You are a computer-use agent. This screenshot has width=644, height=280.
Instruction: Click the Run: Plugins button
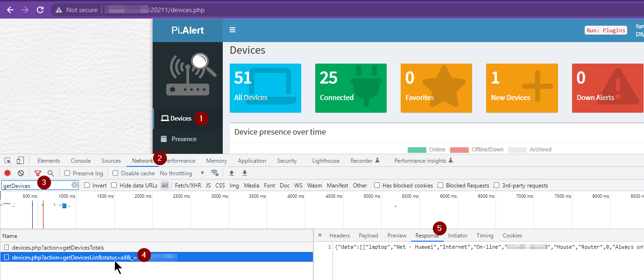(606, 30)
